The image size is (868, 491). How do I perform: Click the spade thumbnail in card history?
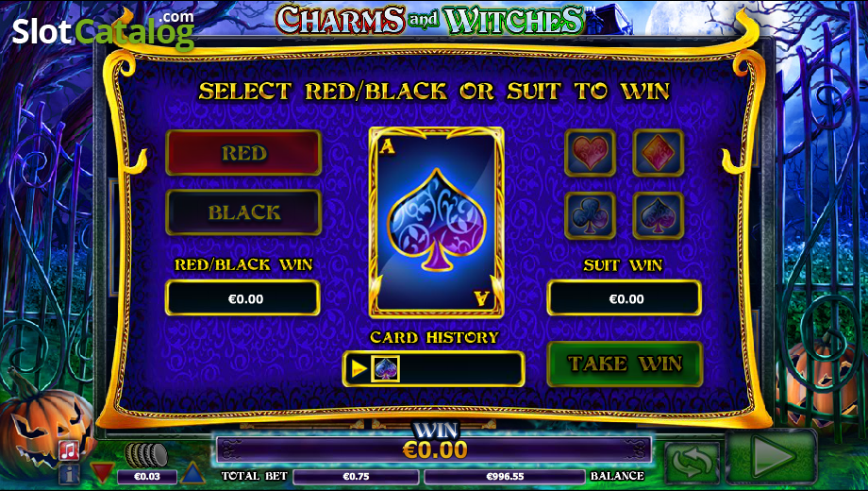(385, 368)
